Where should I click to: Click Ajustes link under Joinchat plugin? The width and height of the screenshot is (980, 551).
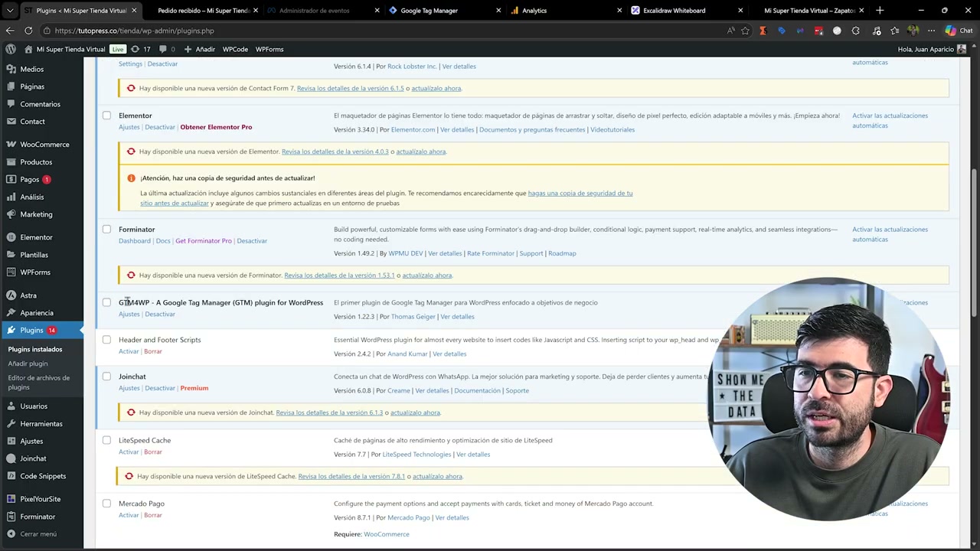click(129, 388)
